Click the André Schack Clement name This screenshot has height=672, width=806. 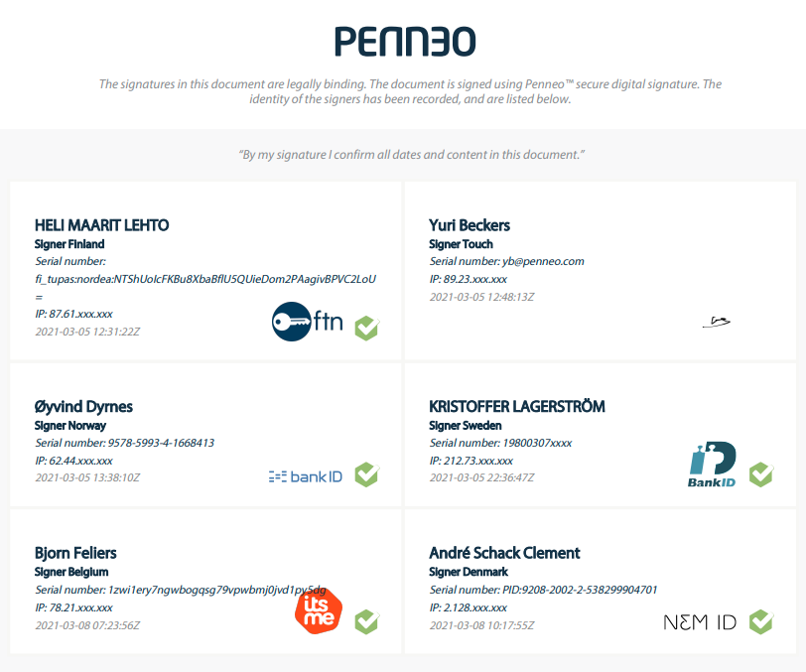point(505,553)
